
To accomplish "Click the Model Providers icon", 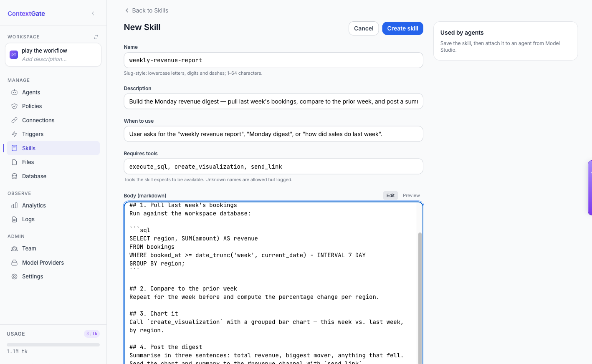I will click(15, 263).
